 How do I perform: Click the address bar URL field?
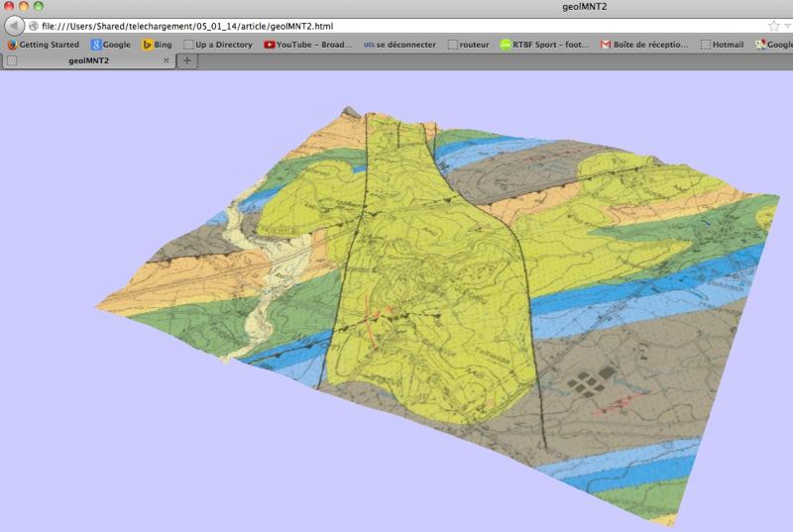[396, 26]
